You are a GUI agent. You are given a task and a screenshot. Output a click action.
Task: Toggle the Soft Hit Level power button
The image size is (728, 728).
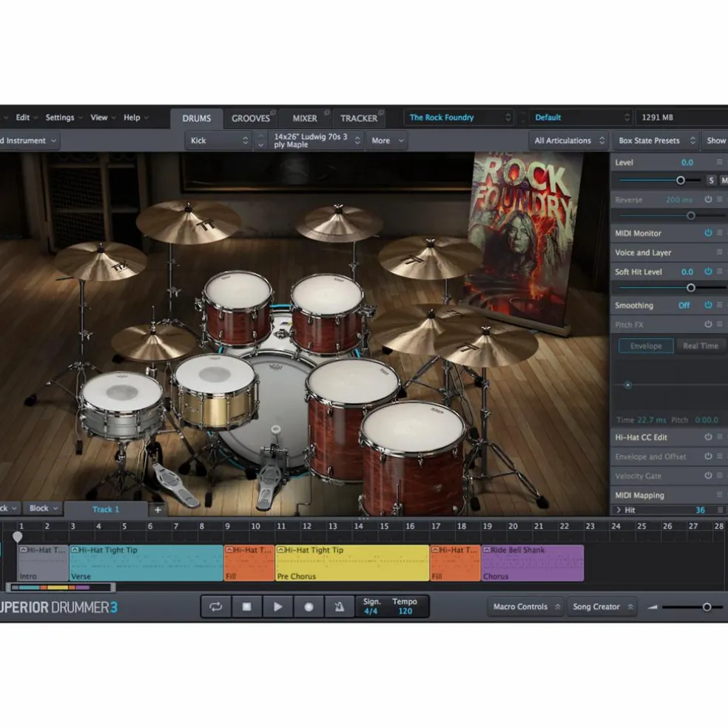click(x=708, y=271)
